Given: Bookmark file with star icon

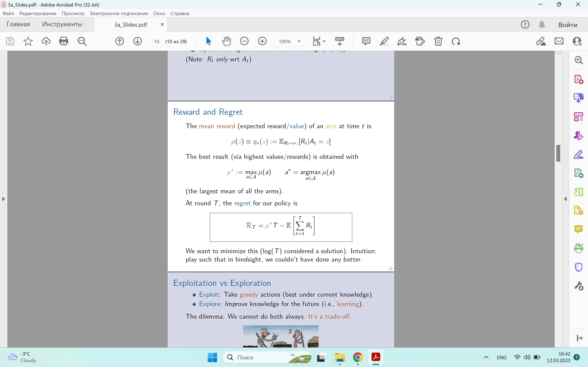Looking at the screenshot, I should [x=28, y=41].
